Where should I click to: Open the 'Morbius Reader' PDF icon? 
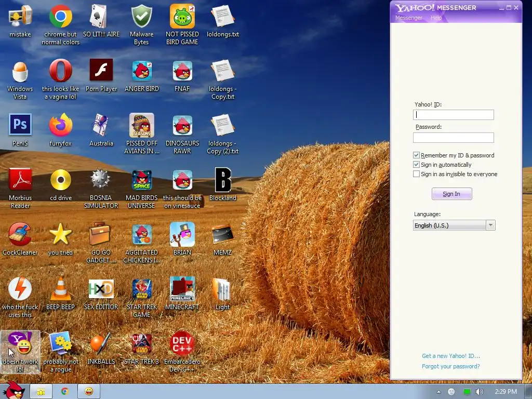[x=20, y=180]
